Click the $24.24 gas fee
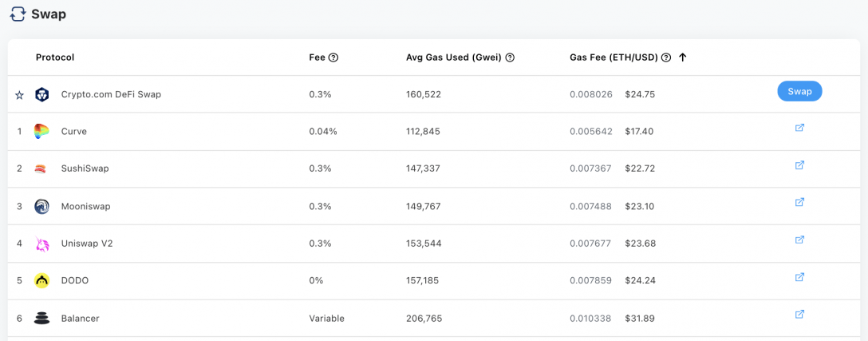 (640, 280)
